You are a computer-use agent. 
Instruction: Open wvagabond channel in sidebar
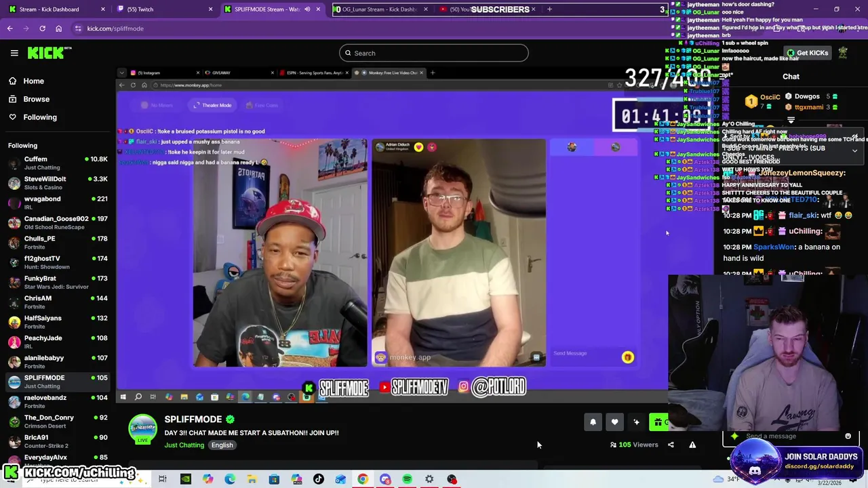click(58, 203)
